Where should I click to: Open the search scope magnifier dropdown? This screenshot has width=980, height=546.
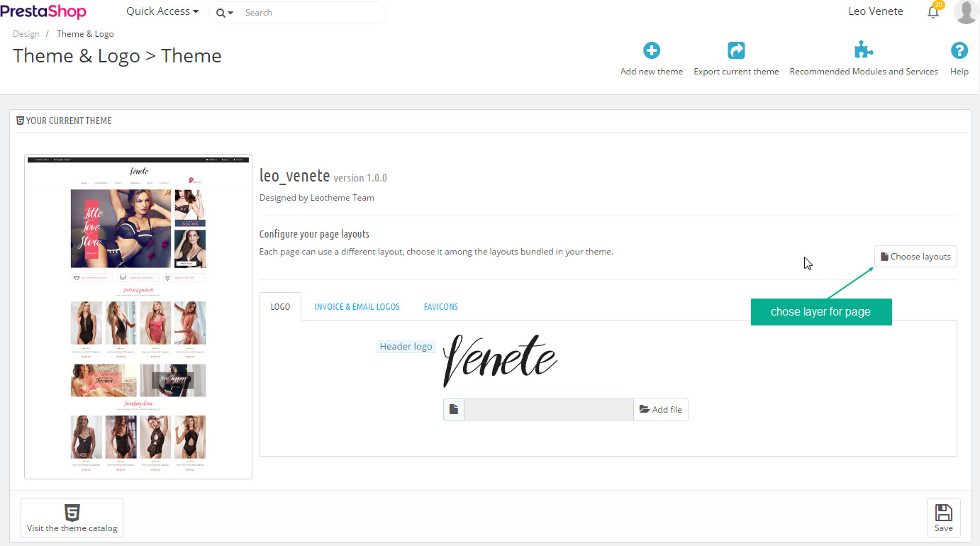(x=225, y=13)
